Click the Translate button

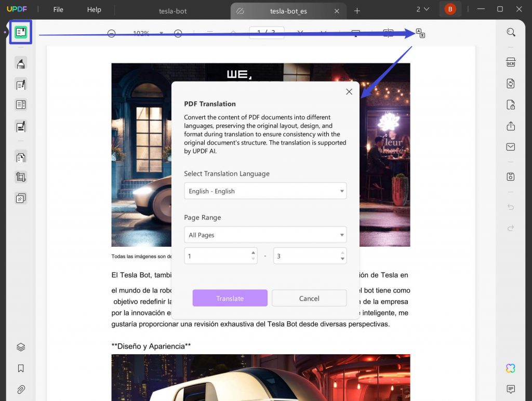230,298
